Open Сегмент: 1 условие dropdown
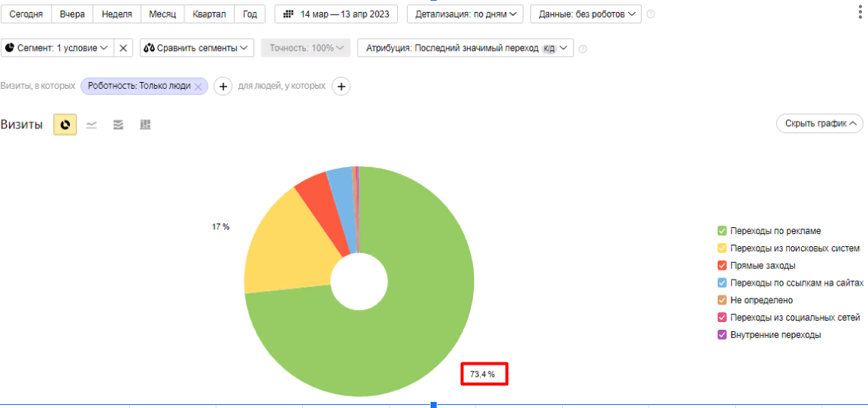The image size is (868, 408). click(58, 48)
